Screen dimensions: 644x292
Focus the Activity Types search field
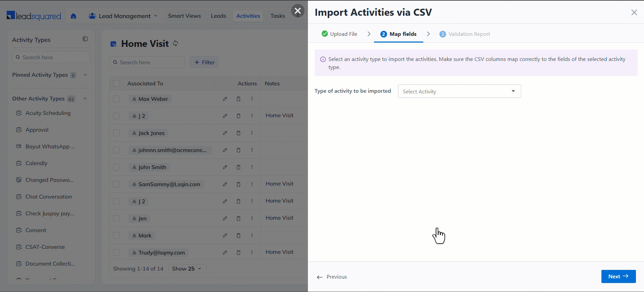[51, 57]
